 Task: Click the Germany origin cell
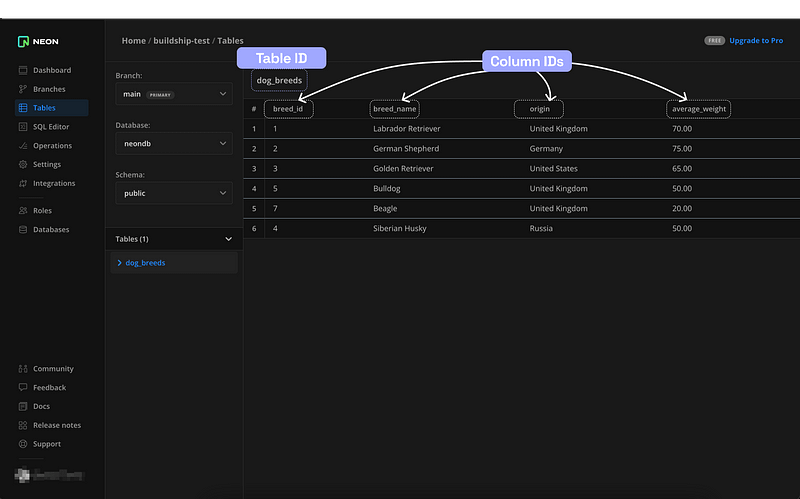(546, 148)
